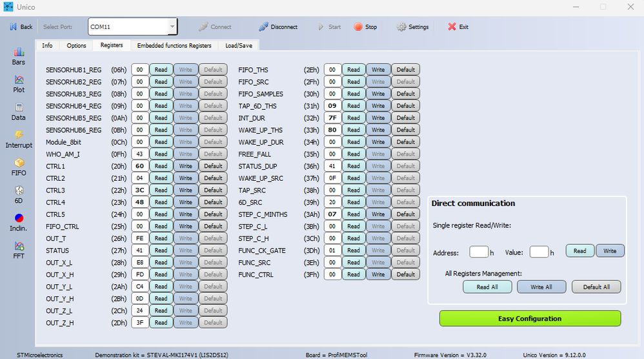Read the CTRL2 register
Image resolution: width=644 pixels, height=359 pixels.
161,178
